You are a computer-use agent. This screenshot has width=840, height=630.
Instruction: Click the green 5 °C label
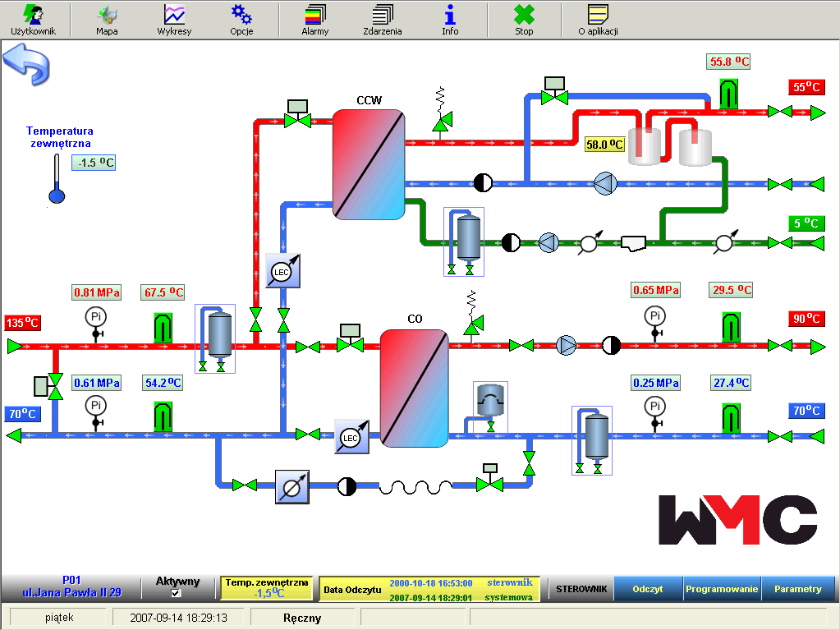806,223
